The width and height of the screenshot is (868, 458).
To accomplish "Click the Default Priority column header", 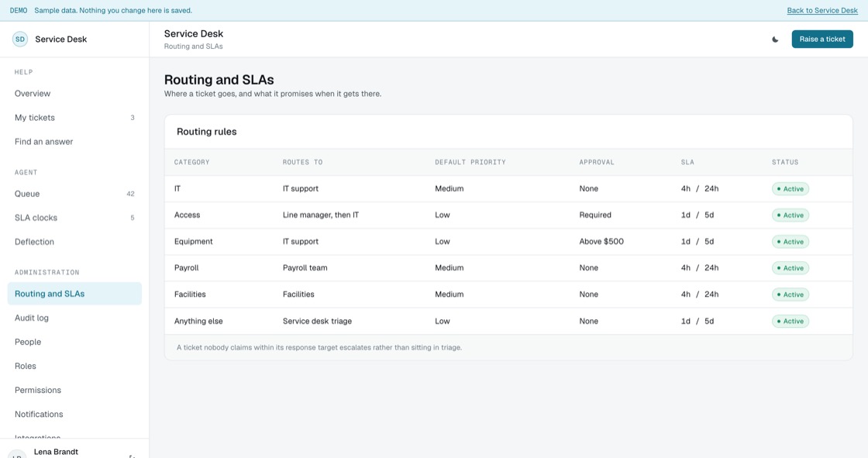I will (470, 162).
